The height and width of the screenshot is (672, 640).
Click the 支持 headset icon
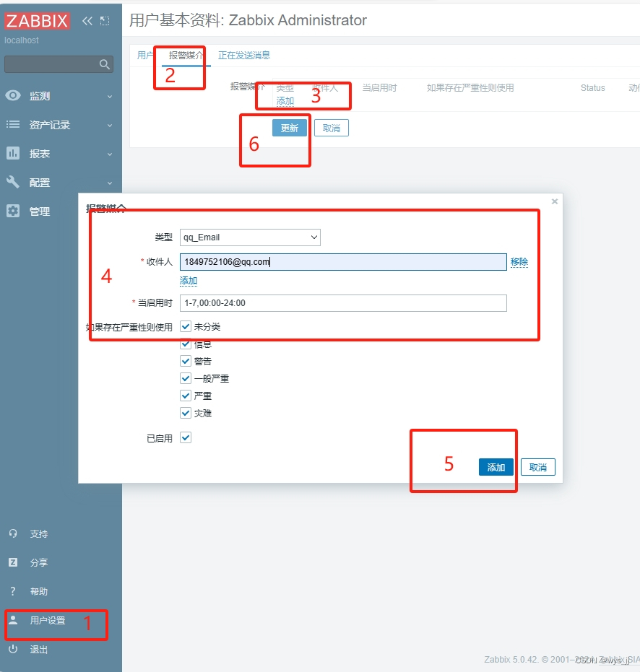click(13, 533)
